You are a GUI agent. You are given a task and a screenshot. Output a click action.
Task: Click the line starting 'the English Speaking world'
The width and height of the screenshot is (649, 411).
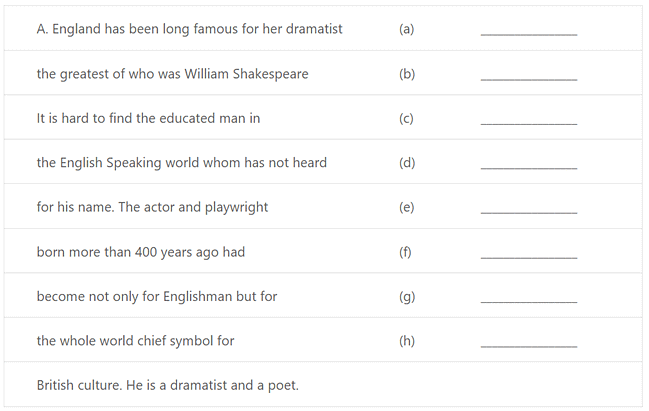pos(181,163)
